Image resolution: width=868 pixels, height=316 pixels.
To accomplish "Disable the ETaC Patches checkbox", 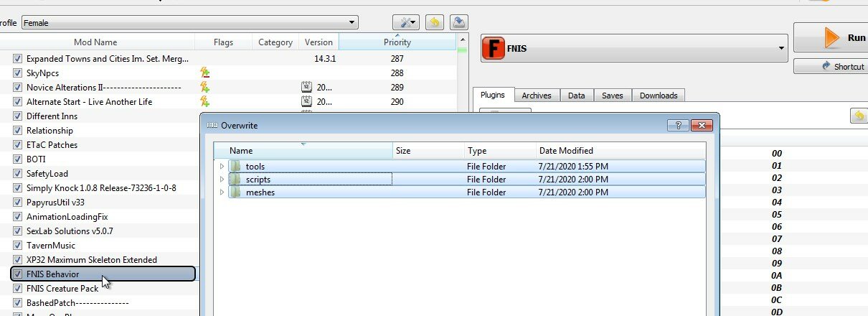I will pos(17,144).
